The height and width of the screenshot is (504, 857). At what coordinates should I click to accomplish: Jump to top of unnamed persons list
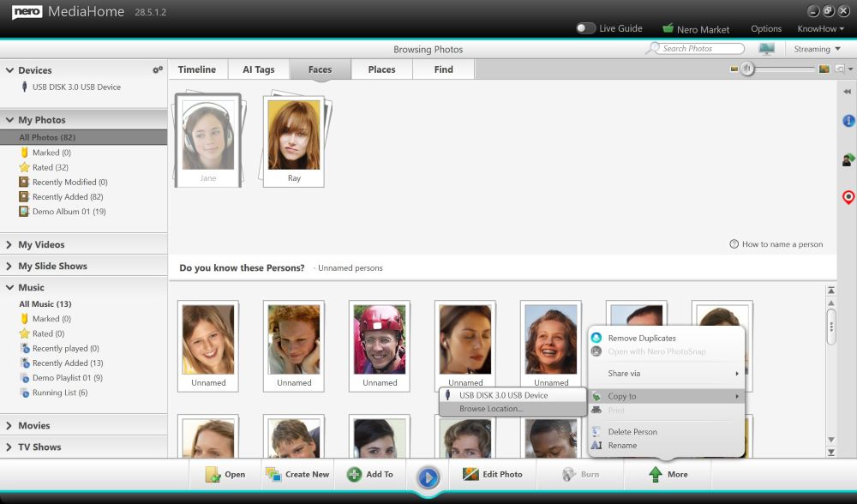point(830,291)
